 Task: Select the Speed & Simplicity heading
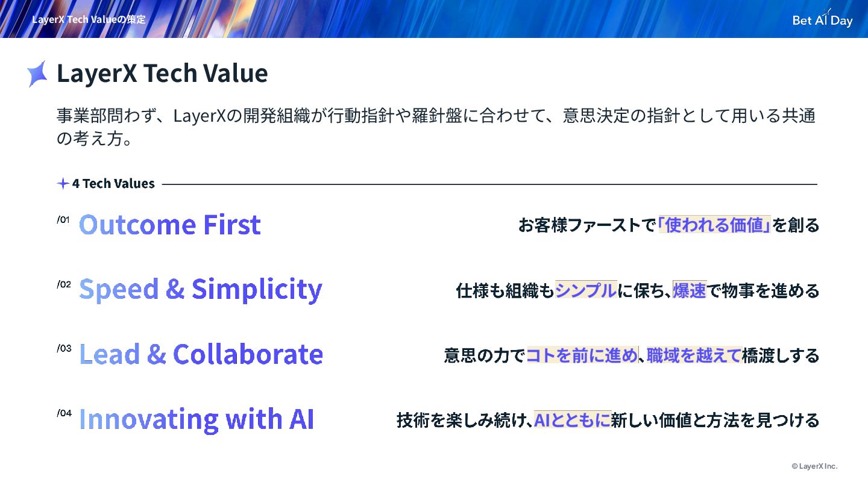201,290
